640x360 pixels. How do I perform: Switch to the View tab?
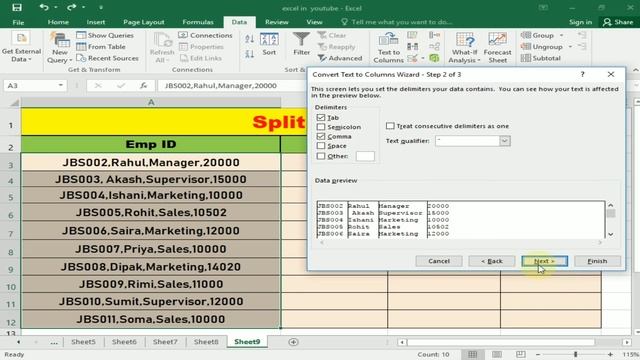pyautogui.click(x=314, y=22)
